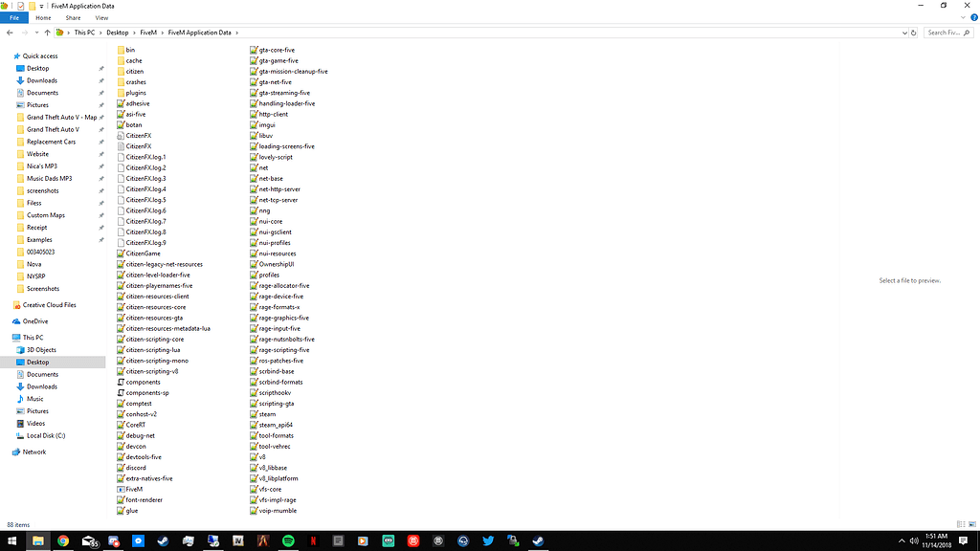Image resolution: width=980 pixels, height=551 pixels.
Task: Select the components configuration file
Action: (x=139, y=383)
